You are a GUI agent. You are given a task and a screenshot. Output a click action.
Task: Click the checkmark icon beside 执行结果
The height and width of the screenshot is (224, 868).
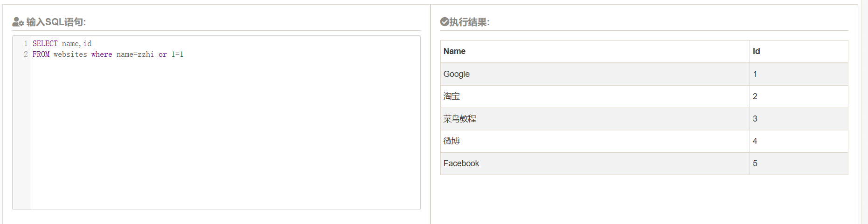444,21
